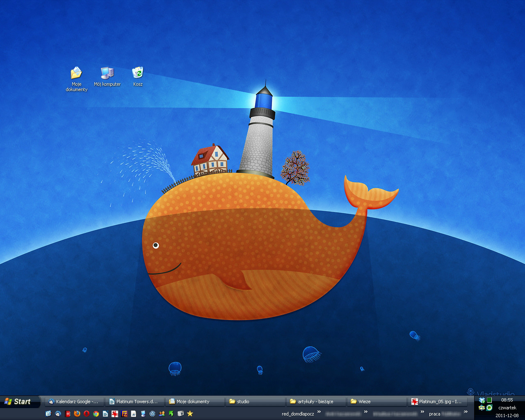This screenshot has height=420, width=525.
Task: Open FileZilla from the quick launch bar
Action: (x=124, y=414)
